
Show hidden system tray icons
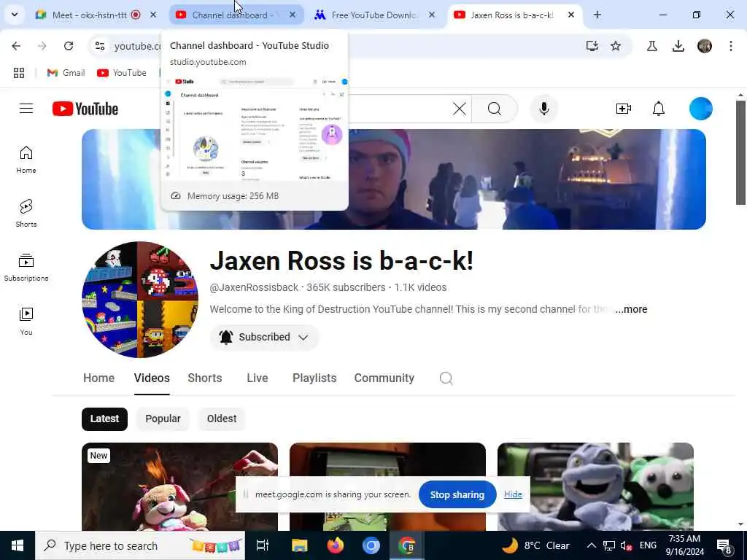(x=591, y=545)
